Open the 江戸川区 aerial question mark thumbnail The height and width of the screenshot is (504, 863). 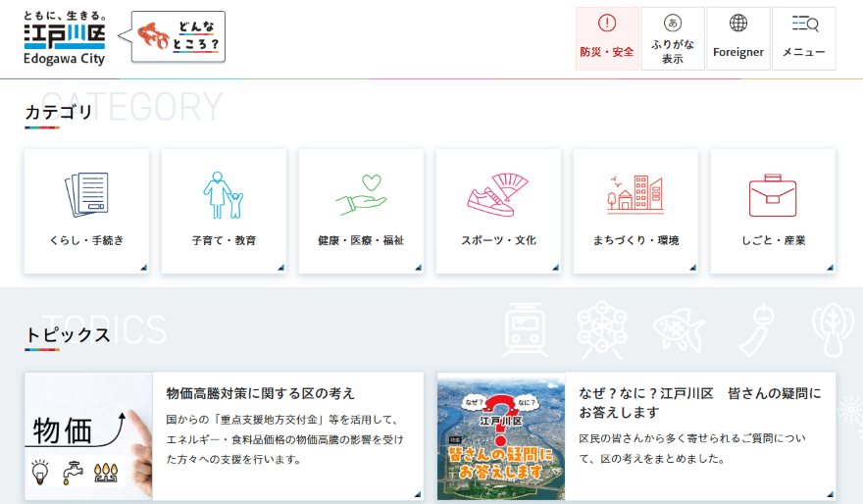pos(501,436)
